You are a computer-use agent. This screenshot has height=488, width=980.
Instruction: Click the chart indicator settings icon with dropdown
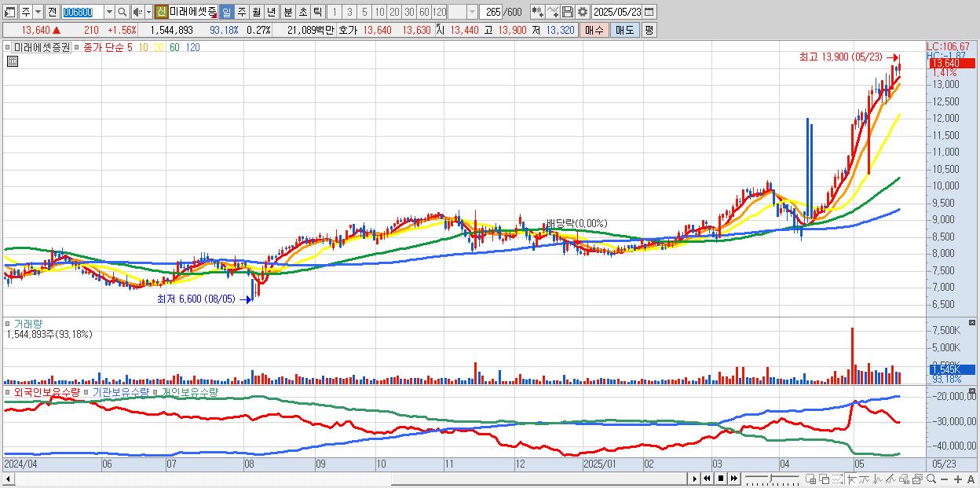[x=537, y=12]
